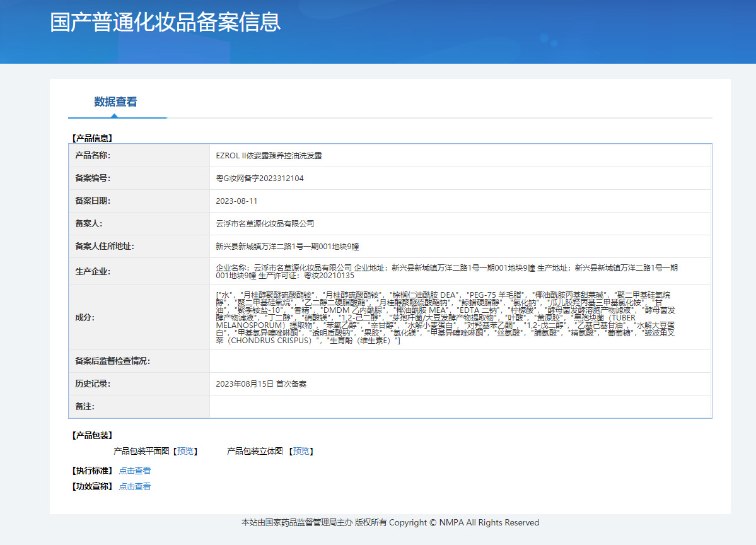Image resolution: width=756 pixels, height=545 pixels.
Task: Click the page title 国产普通化妆品备案信息
Action: 165,22
